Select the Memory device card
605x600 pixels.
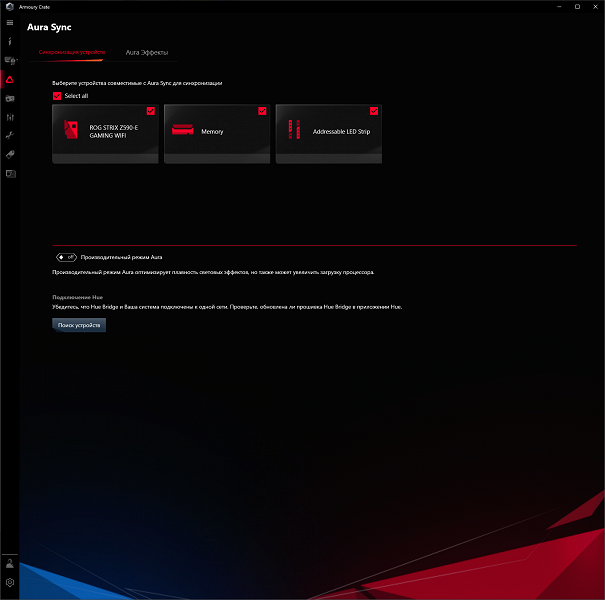217,134
